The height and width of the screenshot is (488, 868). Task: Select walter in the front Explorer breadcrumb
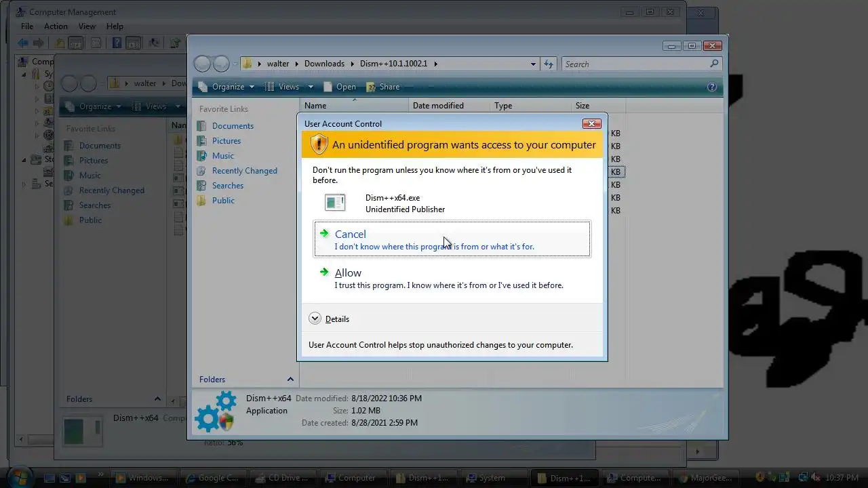pyautogui.click(x=278, y=64)
